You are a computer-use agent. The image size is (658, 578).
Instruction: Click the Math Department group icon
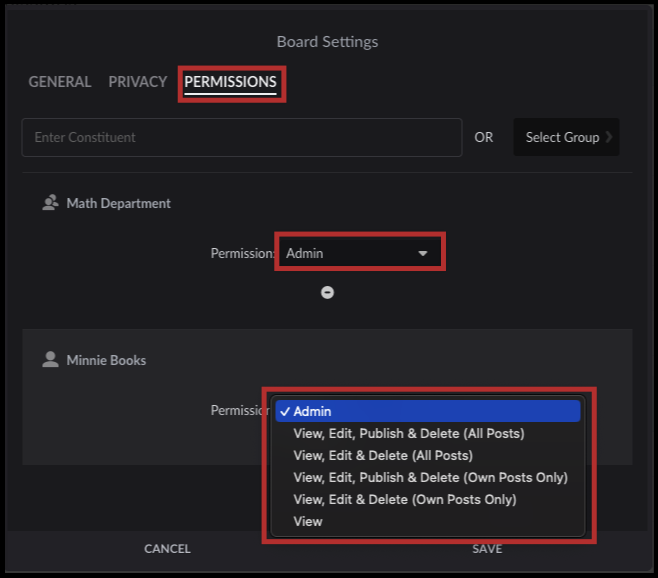51,203
